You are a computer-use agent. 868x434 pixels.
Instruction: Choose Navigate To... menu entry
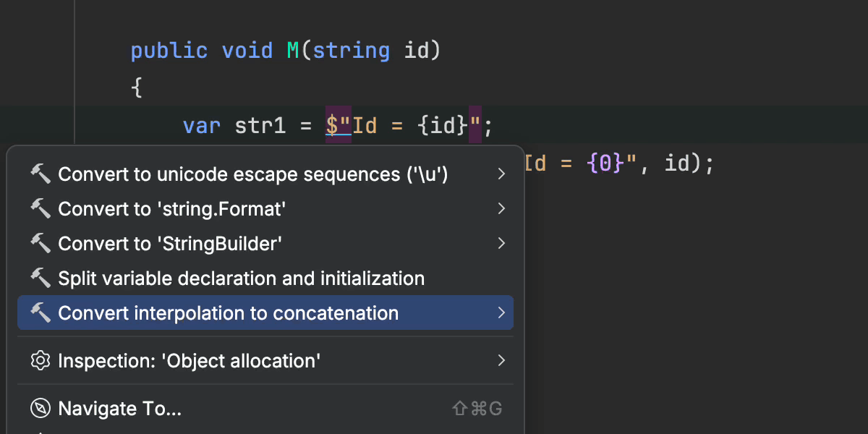(x=119, y=409)
